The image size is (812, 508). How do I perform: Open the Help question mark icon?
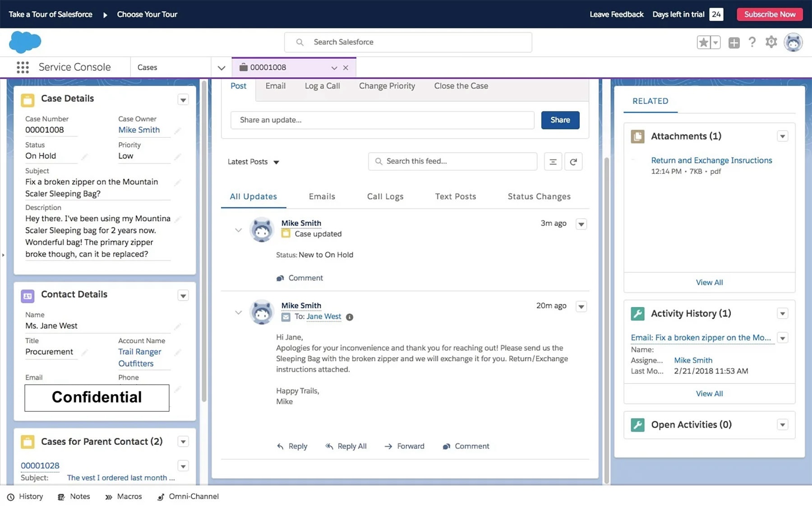click(x=752, y=42)
